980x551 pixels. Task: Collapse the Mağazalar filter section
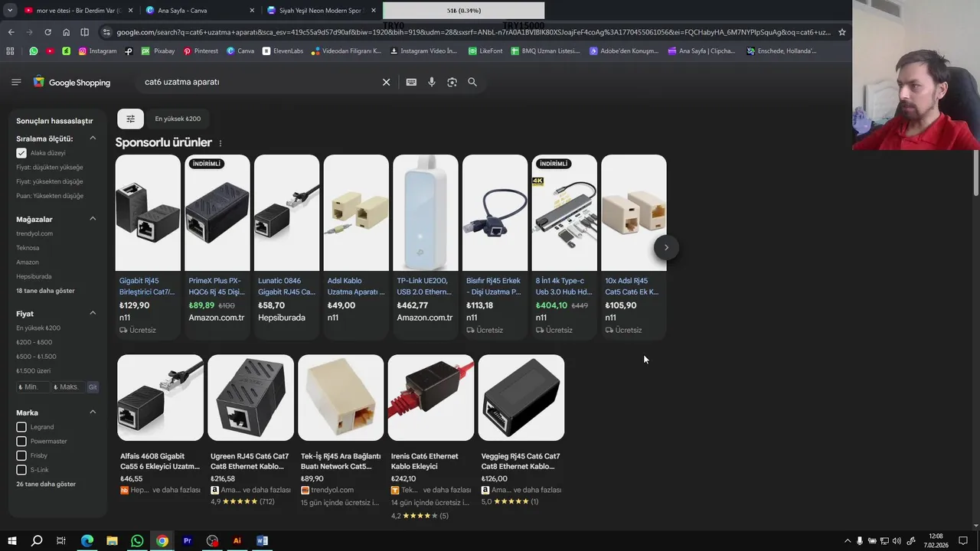pos(93,219)
